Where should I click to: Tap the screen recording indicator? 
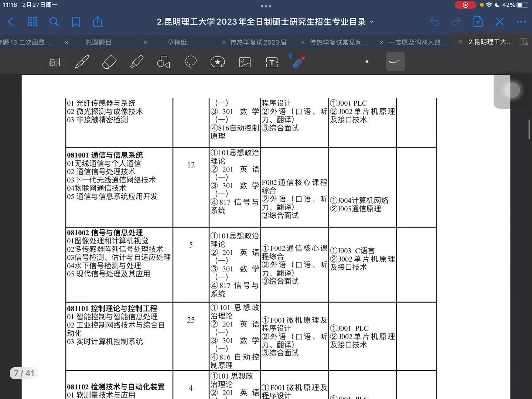[x=465, y=5]
